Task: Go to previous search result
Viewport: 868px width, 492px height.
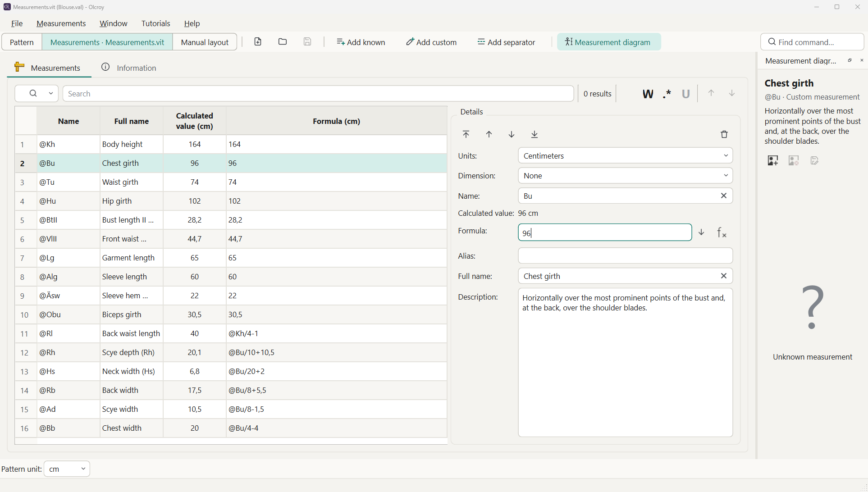Action: [711, 93]
